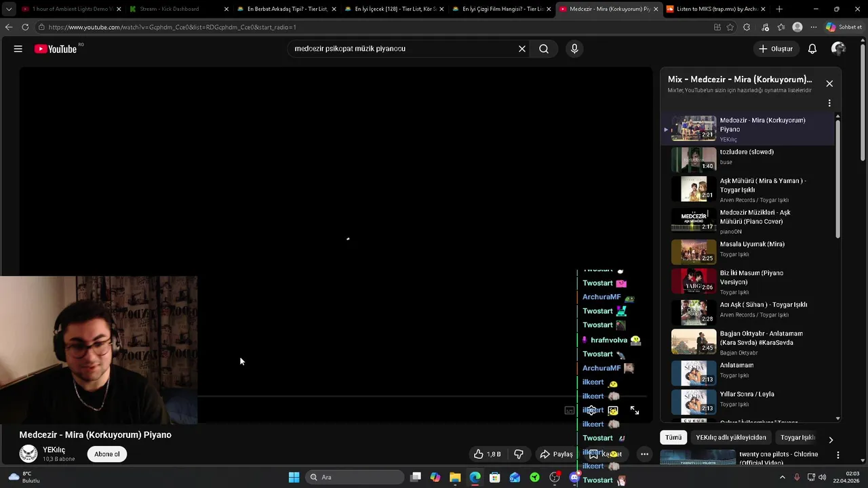Share the video via Paylaş

[556, 454]
